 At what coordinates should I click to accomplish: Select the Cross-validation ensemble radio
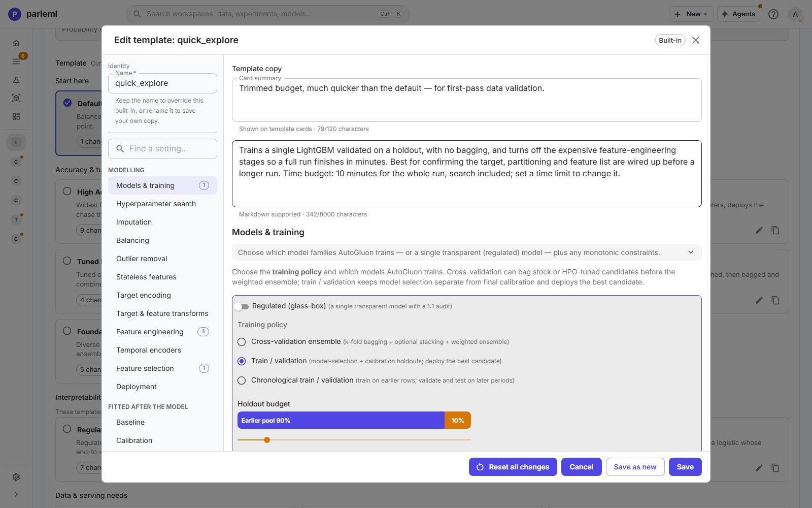tap(242, 342)
